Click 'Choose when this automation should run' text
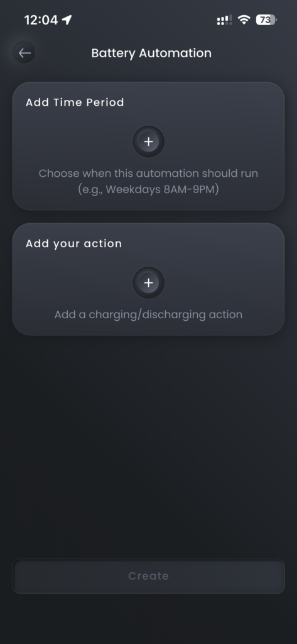297x644 pixels. [x=148, y=174]
